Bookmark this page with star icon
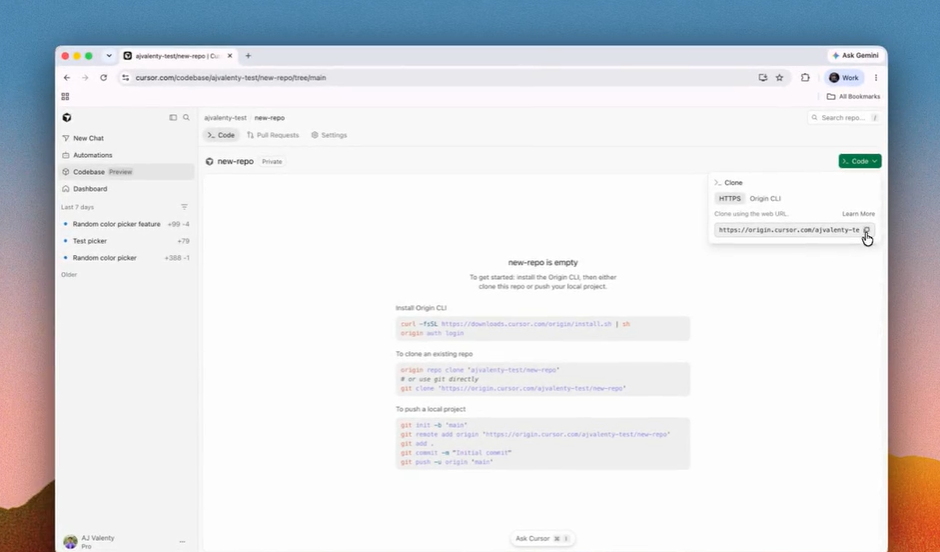Screen dimensions: 940x552 click(779, 77)
